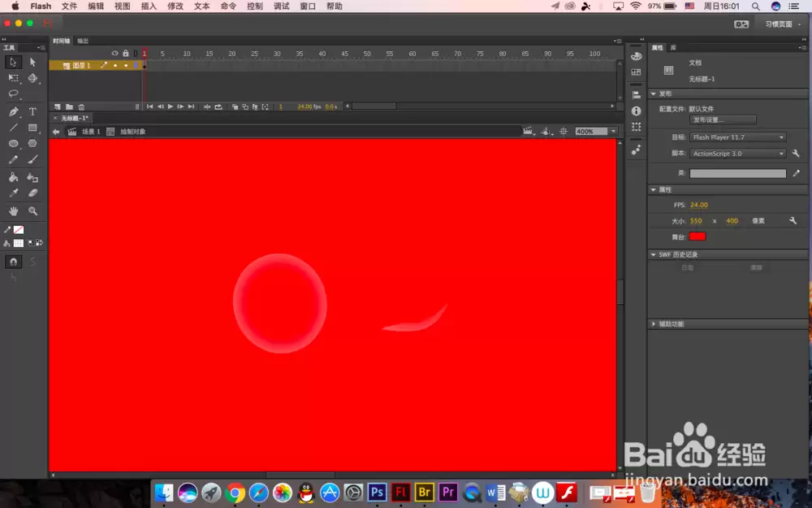This screenshot has width=812, height=508.
Task: Open the 修改 menu
Action: click(175, 7)
